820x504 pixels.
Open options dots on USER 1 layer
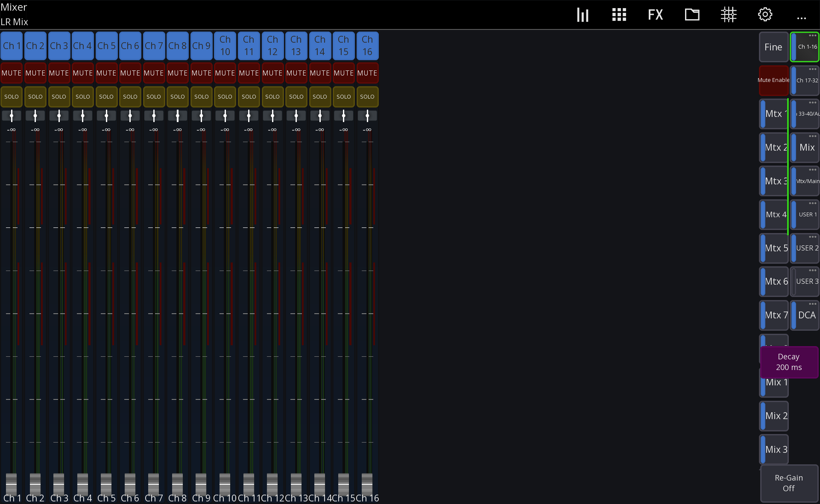[x=812, y=203]
